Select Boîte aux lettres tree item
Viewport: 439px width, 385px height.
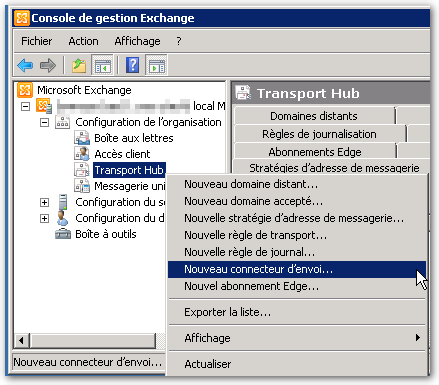point(134,138)
